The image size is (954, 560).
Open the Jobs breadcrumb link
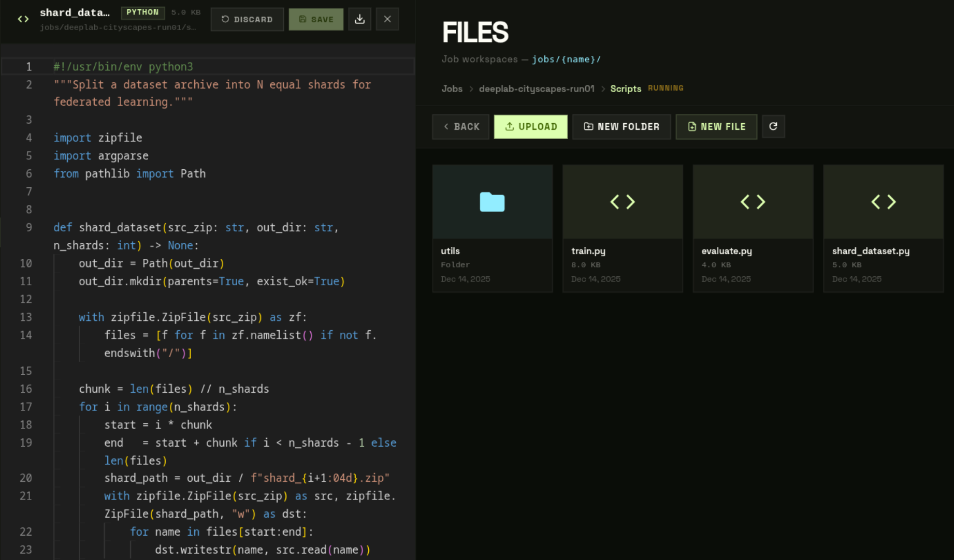(452, 89)
